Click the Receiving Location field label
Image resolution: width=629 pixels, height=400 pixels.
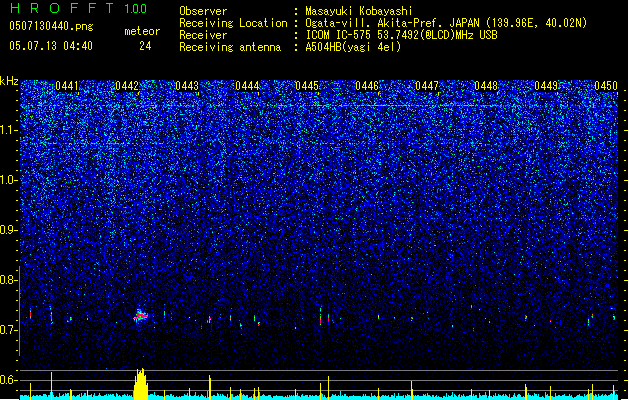pyautogui.click(x=233, y=23)
